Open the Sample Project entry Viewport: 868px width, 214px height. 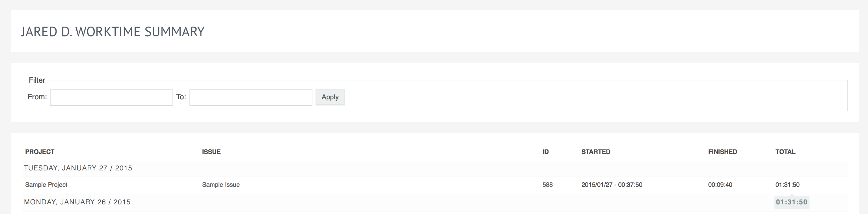coord(46,185)
